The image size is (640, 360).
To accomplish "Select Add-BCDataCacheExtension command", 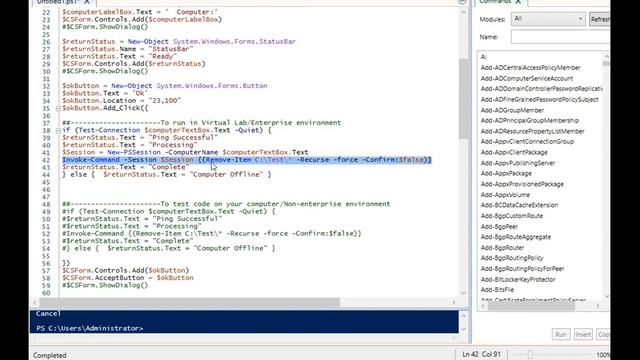I will (x=519, y=205).
